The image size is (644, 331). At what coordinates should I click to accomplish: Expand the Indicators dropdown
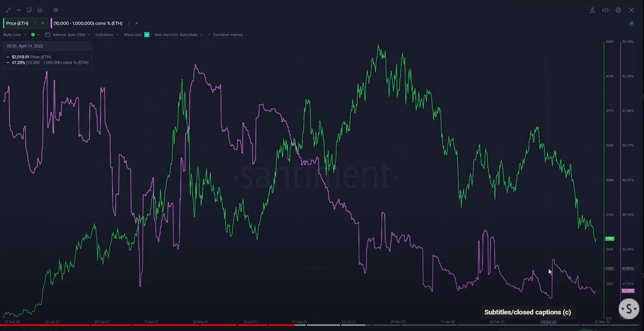(x=107, y=35)
